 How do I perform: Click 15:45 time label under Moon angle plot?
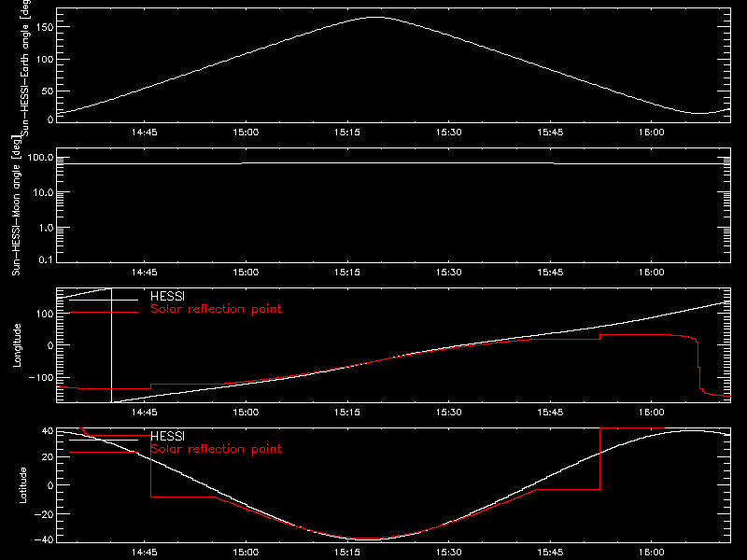(550, 273)
